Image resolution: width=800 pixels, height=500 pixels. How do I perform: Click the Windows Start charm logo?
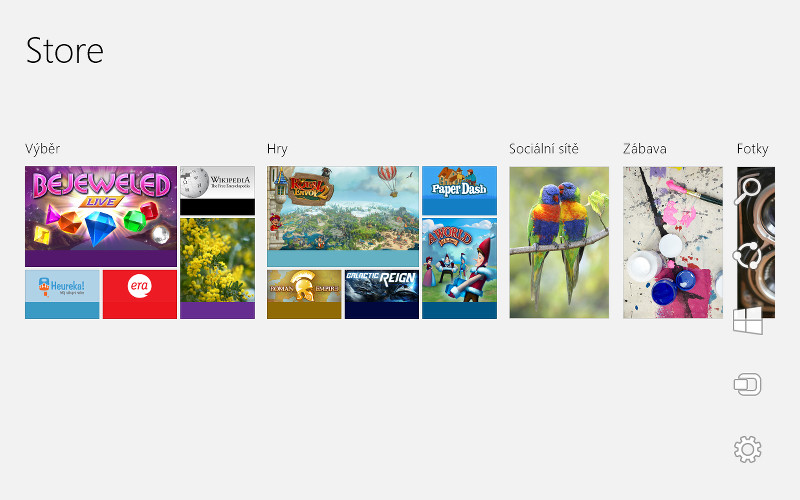(747, 320)
